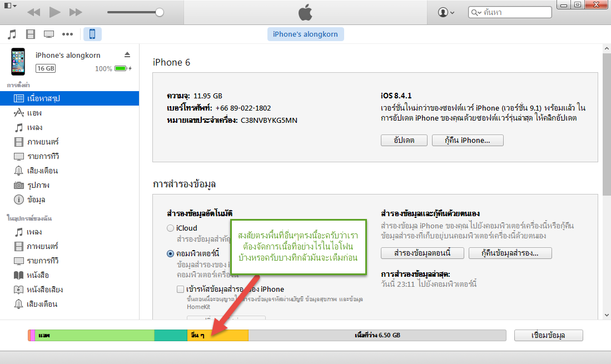Click the 11.95 GB capacity value
611x364 pixels.
coord(208,96)
